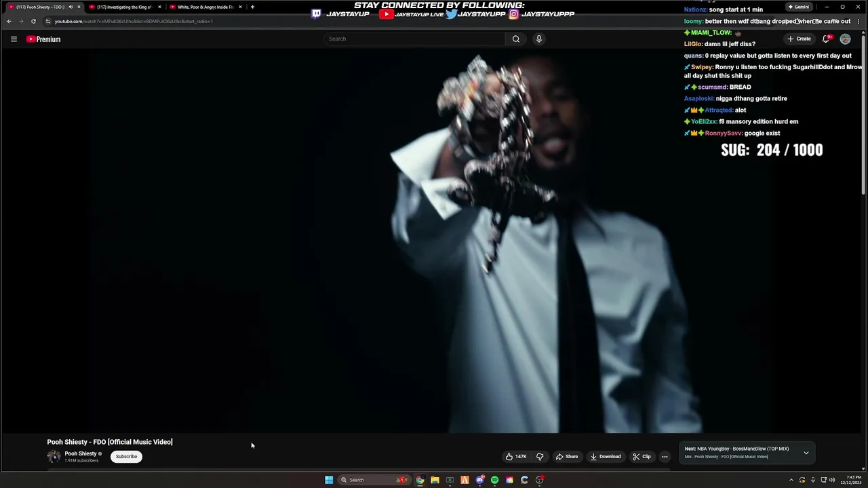Close the Investigating the King tab
This screenshot has width=868, height=488.
coord(159,7)
